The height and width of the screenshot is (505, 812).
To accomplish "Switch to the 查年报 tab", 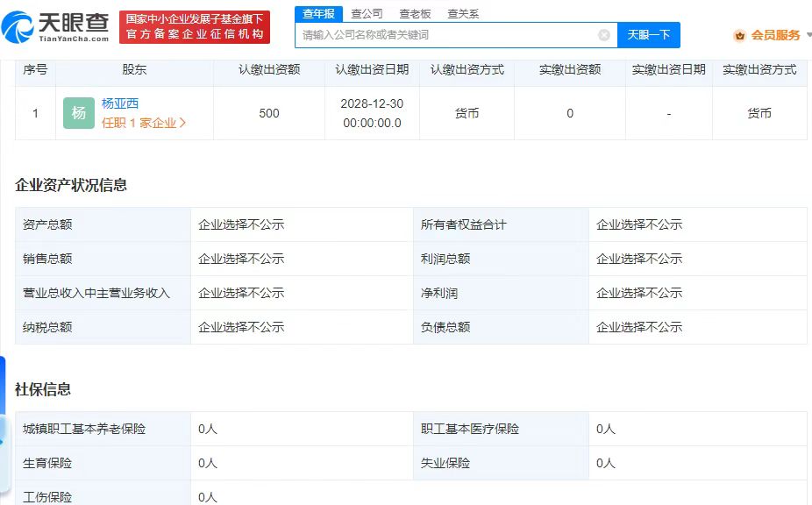I will (318, 14).
